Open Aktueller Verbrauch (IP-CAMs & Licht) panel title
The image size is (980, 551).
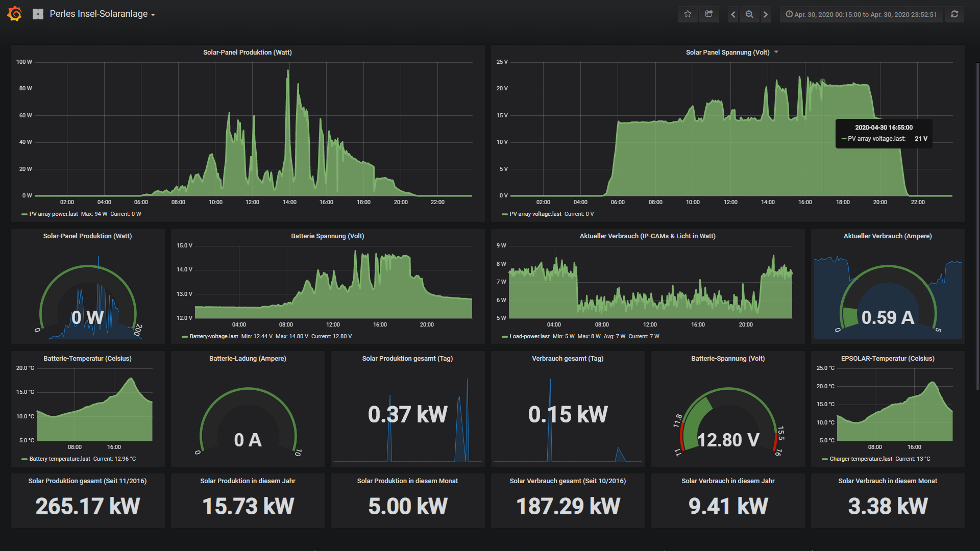(647, 236)
